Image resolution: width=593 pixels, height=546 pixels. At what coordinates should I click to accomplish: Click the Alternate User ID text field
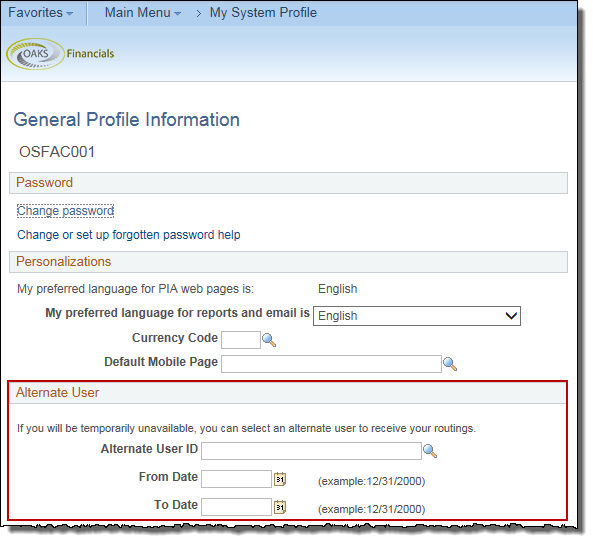pyautogui.click(x=311, y=451)
